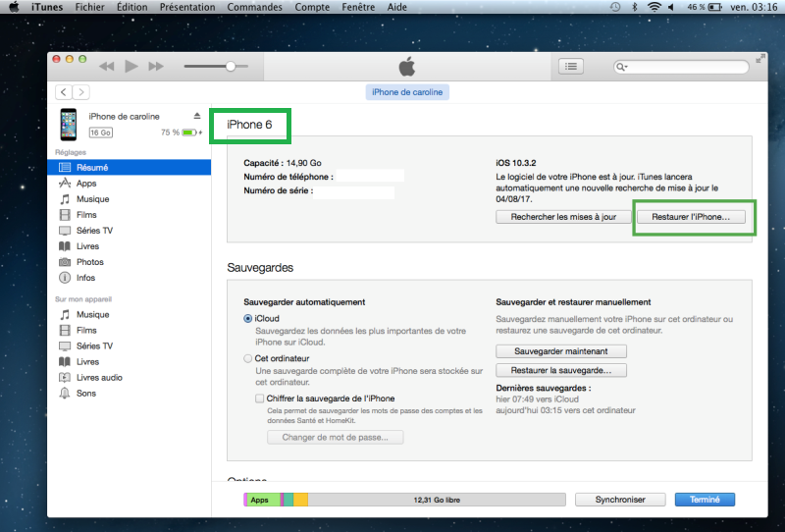Click Changer de mot de passe button
This screenshot has height=532, width=785.
click(335, 438)
